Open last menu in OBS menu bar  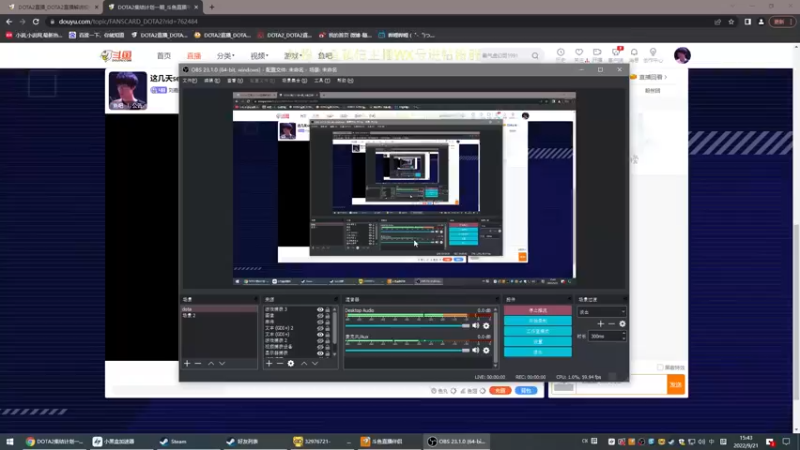(x=345, y=81)
